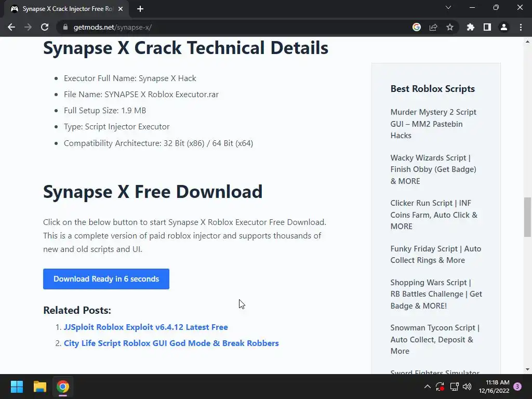
Task: Click the 'Compatibility Architecture' list item
Action: coord(158,143)
